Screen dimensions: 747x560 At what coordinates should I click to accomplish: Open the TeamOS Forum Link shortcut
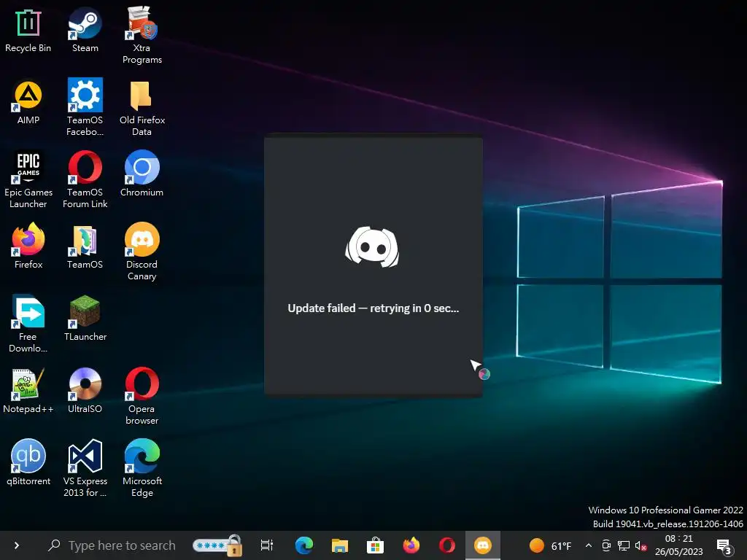85,180
